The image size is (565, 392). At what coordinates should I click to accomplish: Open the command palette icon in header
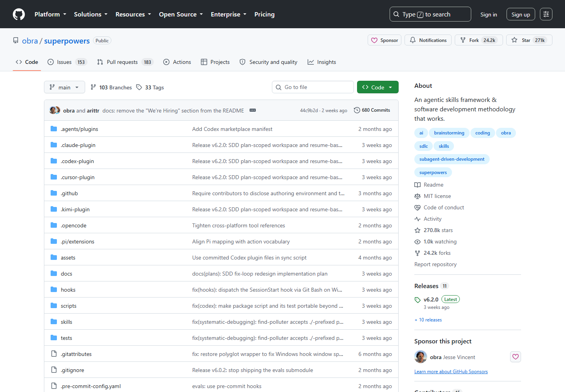(x=546, y=14)
